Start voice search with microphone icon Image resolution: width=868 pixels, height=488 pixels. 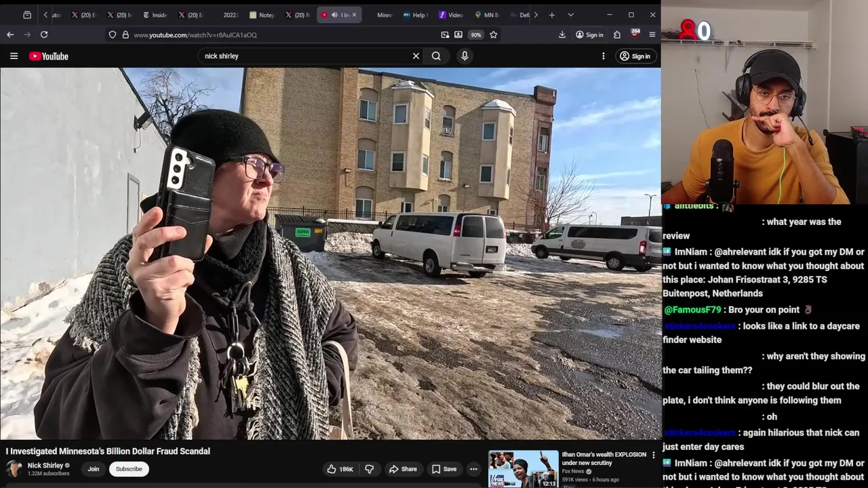[465, 56]
